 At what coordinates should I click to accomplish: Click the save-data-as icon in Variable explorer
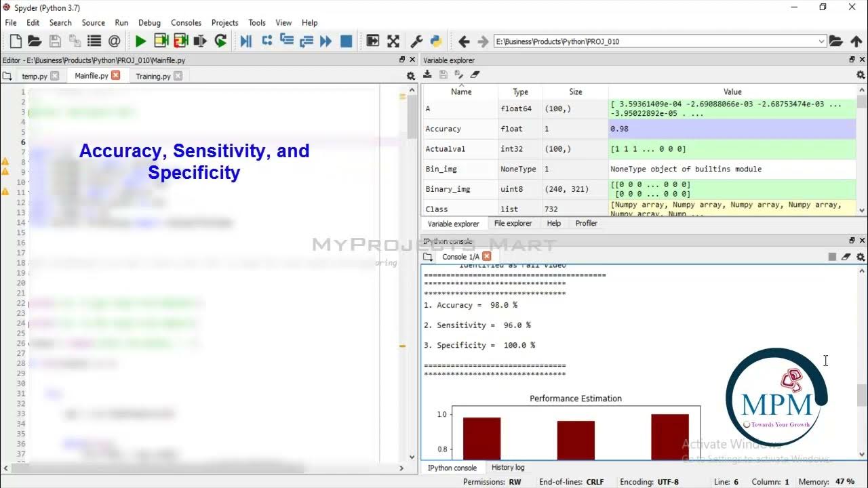[x=459, y=75]
